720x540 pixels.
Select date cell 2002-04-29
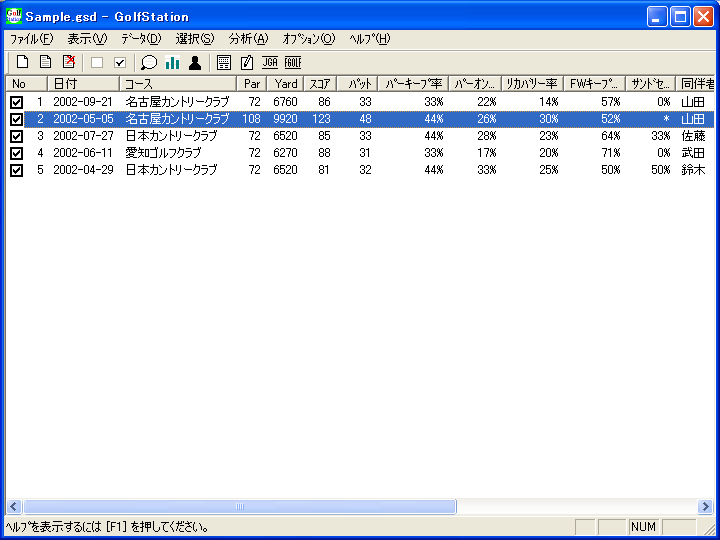click(83, 170)
